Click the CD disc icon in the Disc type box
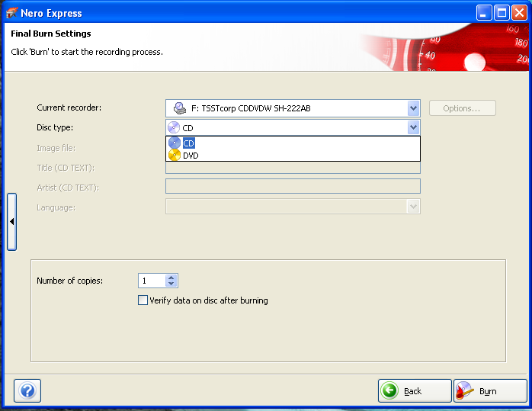The image size is (532, 411). (x=174, y=127)
